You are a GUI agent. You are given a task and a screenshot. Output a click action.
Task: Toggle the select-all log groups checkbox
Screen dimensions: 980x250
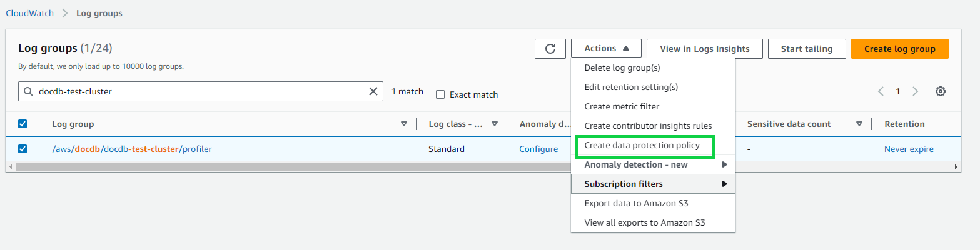(x=23, y=124)
